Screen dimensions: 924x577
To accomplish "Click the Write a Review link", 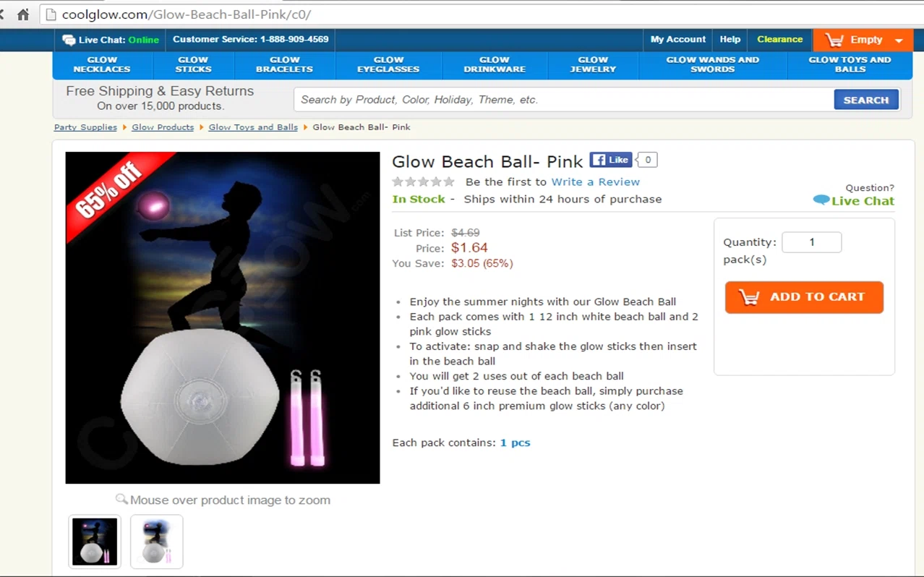I will click(595, 181).
